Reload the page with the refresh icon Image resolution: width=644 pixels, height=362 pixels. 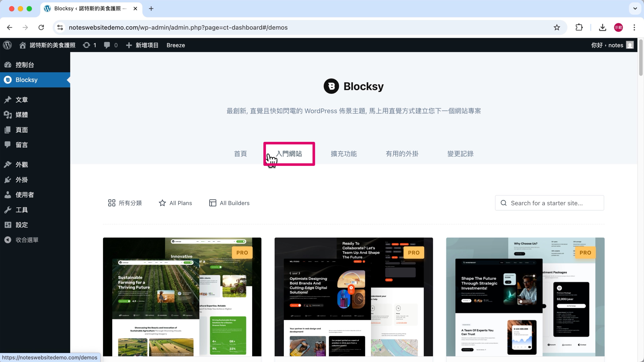[41, 27]
